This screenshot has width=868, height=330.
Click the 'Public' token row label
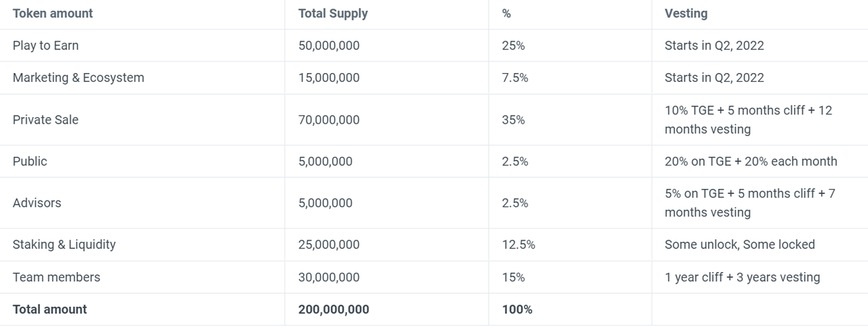click(x=30, y=161)
